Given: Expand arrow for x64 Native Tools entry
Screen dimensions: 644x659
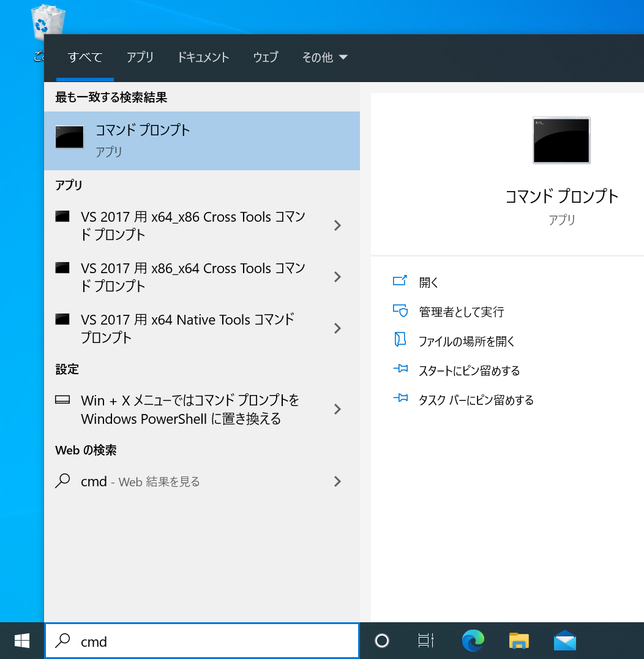Looking at the screenshot, I should click(x=337, y=328).
